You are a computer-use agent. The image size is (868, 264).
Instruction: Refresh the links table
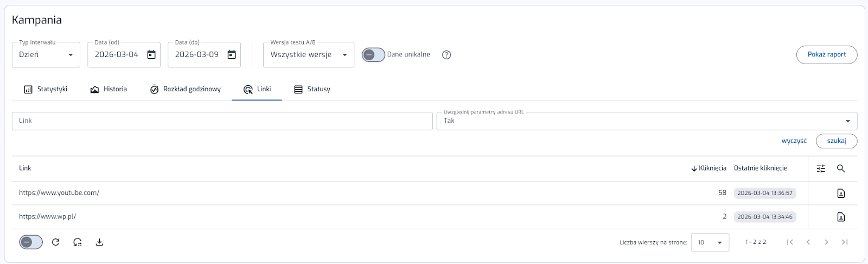coord(55,242)
